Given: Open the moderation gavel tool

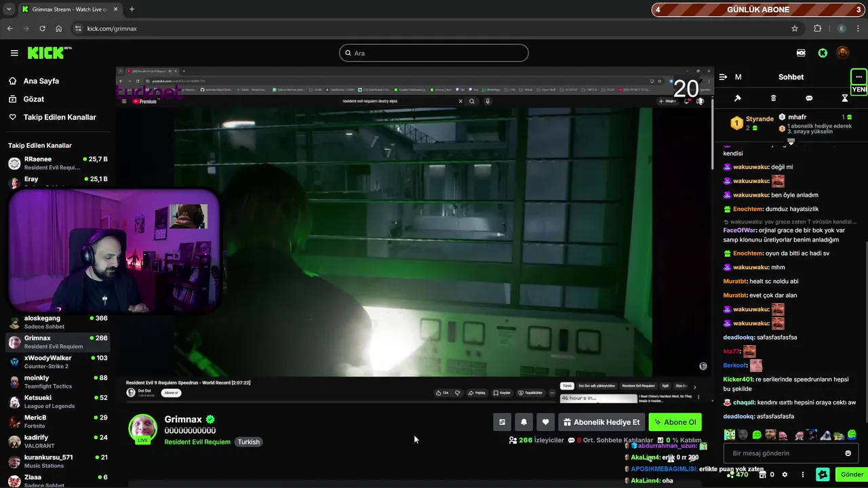Looking at the screenshot, I should [x=738, y=98].
